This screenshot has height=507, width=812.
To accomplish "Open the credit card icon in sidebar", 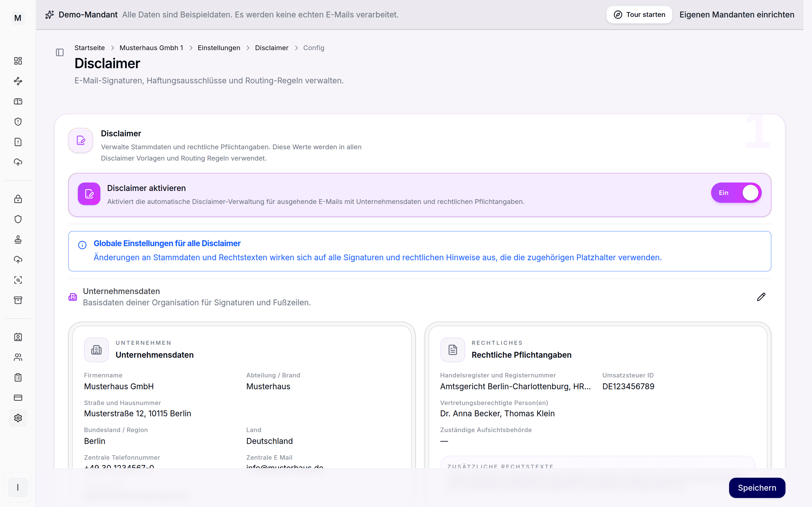I will (x=18, y=398).
